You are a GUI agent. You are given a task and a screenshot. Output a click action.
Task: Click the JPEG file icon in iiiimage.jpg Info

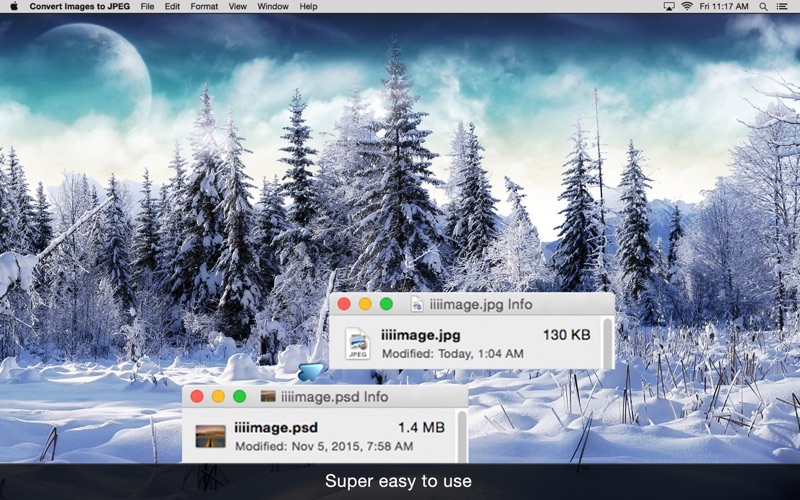coord(358,344)
